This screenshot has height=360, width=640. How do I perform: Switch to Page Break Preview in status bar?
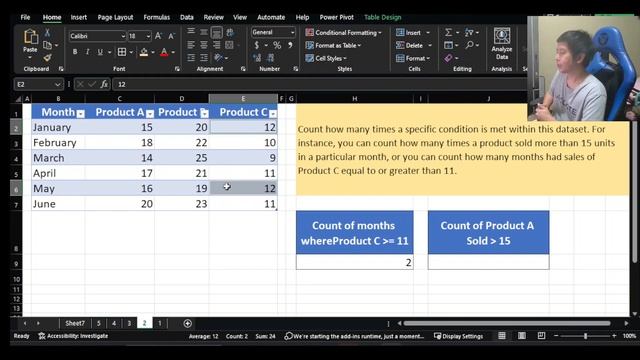click(x=541, y=336)
